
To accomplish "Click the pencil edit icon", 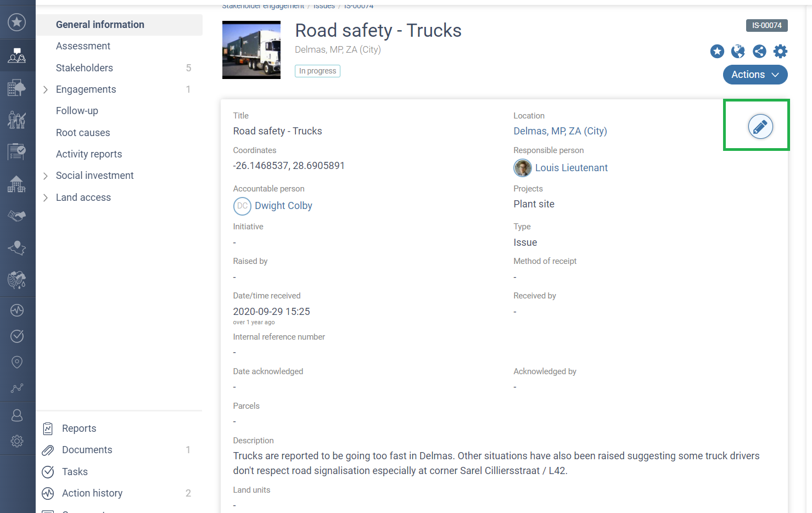I will click(760, 127).
